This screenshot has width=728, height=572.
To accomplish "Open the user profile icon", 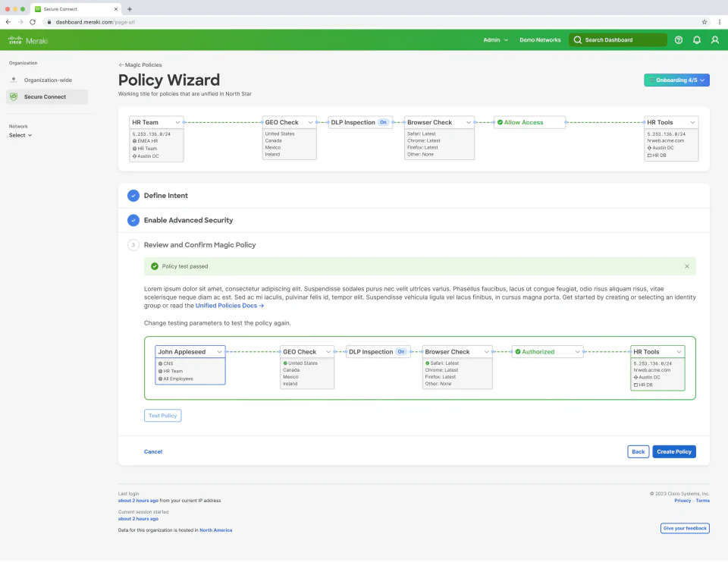I will pyautogui.click(x=715, y=40).
